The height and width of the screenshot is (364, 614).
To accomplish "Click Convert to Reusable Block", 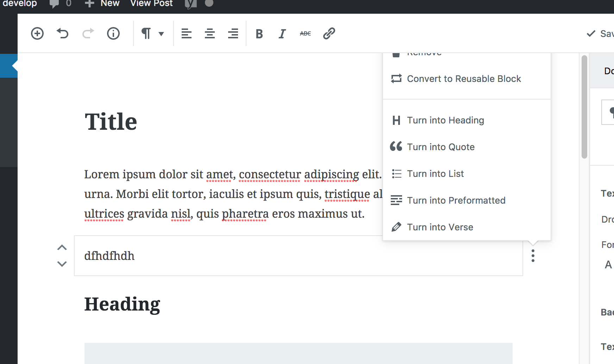I will (x=464, y=78).
